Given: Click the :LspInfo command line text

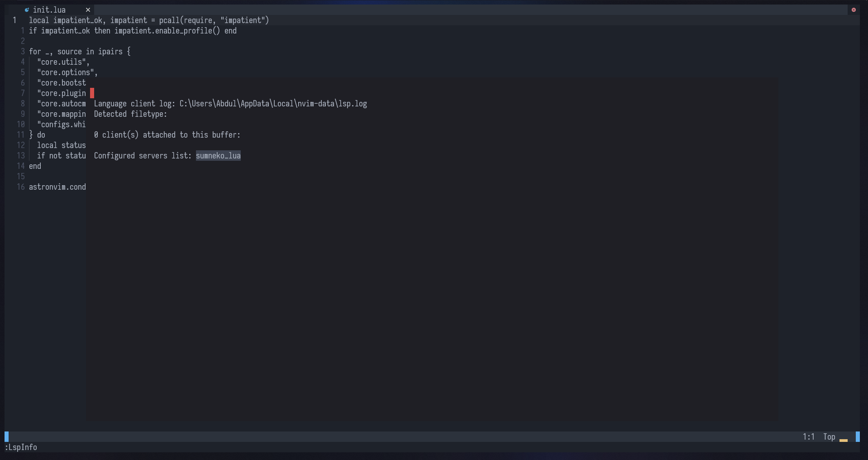Looking at the screenshot, I should (x=20, y=447).
